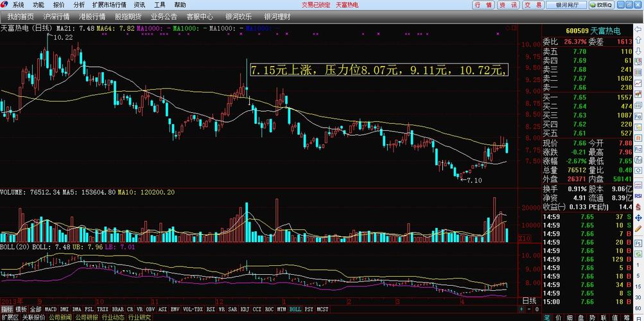Select the 全部 tab at bottom
Image resolution: width=644 pixels, height=321 pixels.
coord(36,309)
